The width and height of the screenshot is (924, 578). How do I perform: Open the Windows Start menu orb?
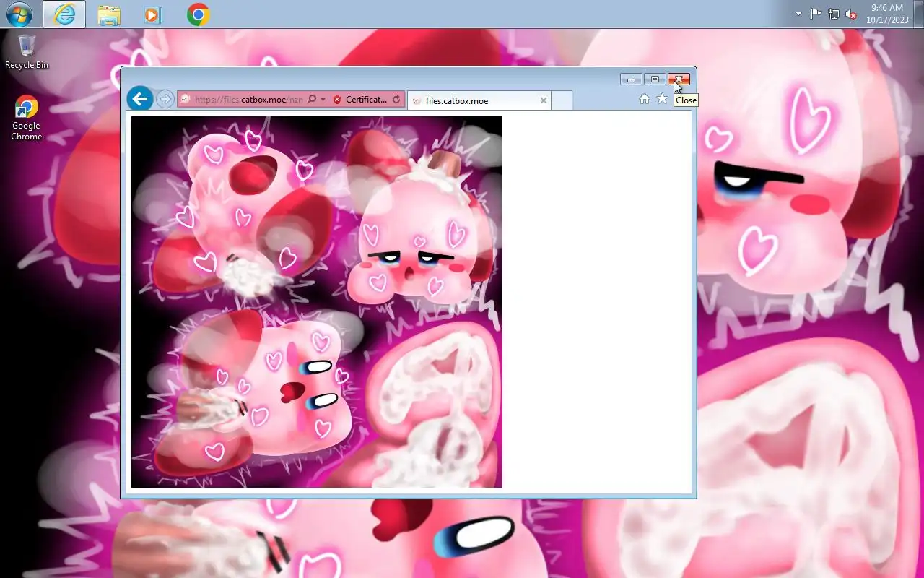19,14
